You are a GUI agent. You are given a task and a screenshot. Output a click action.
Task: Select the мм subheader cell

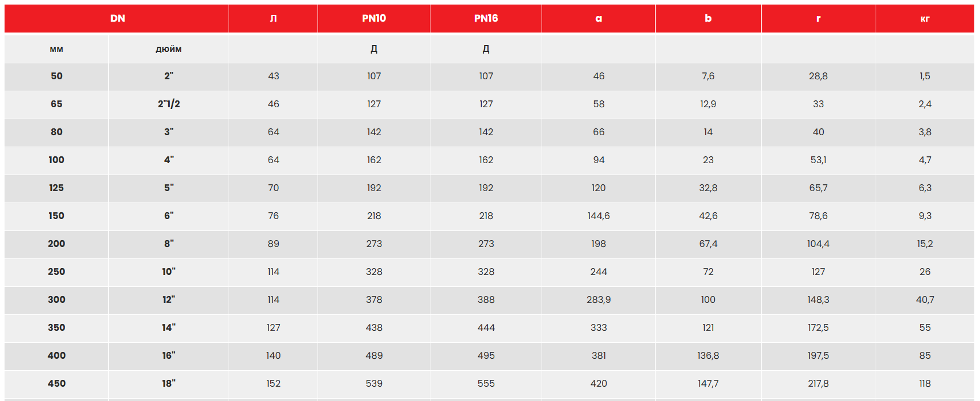[56, 49]
